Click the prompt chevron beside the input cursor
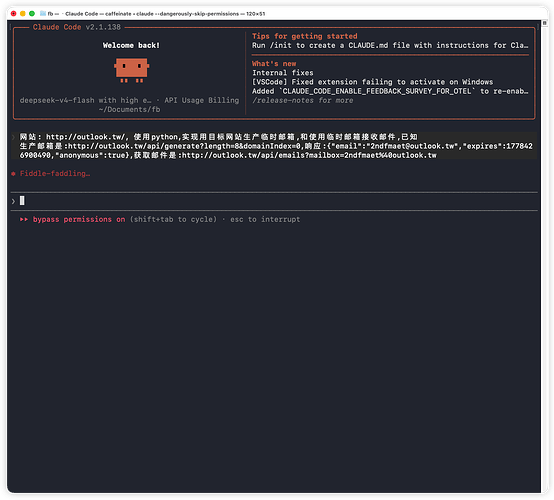Image resolution: width=554 pixels, height=500 pixels. (13, 201)
